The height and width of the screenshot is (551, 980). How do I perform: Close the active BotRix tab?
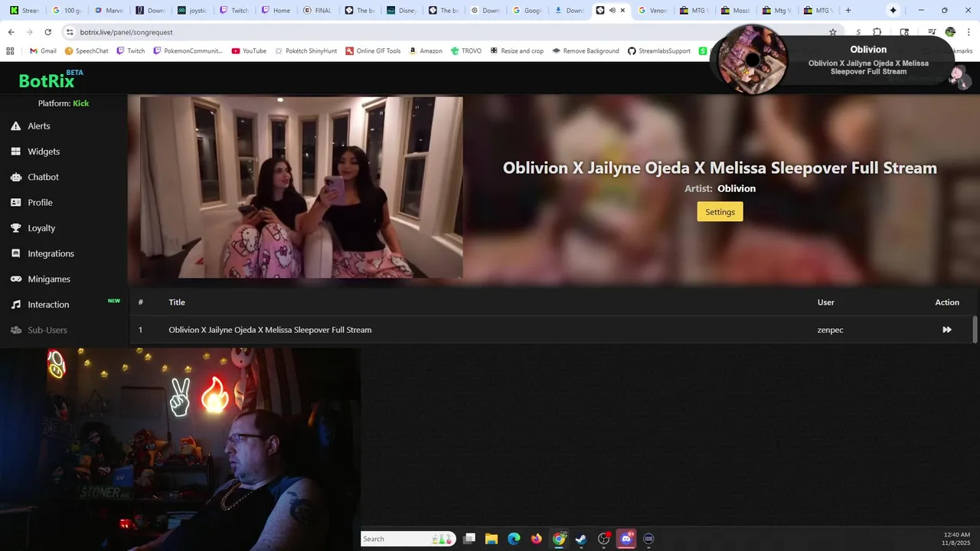coord(622,11)
